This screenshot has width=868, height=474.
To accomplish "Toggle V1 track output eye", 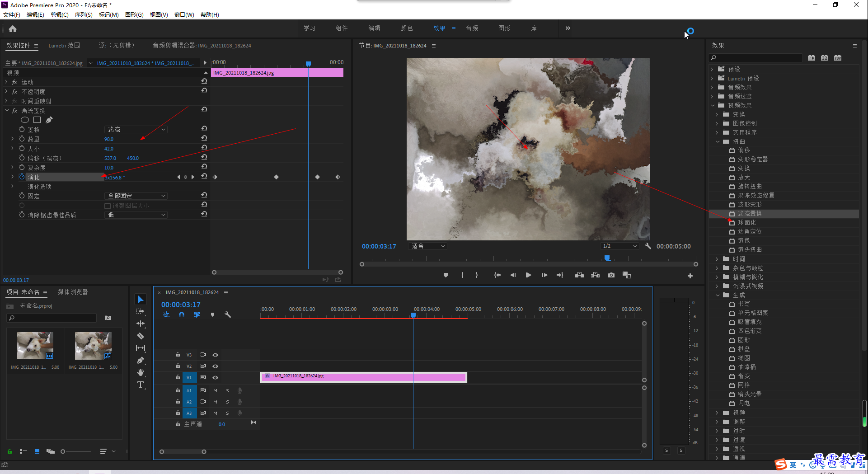I will (216, 377).
